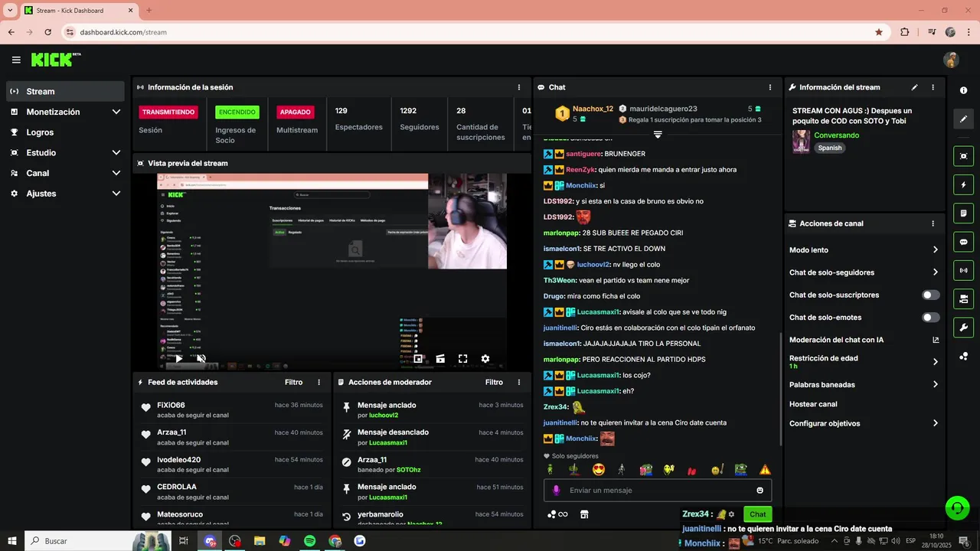Screen dimensions: 980x551
Task: Click the Windows Start button
Action: 12,541
